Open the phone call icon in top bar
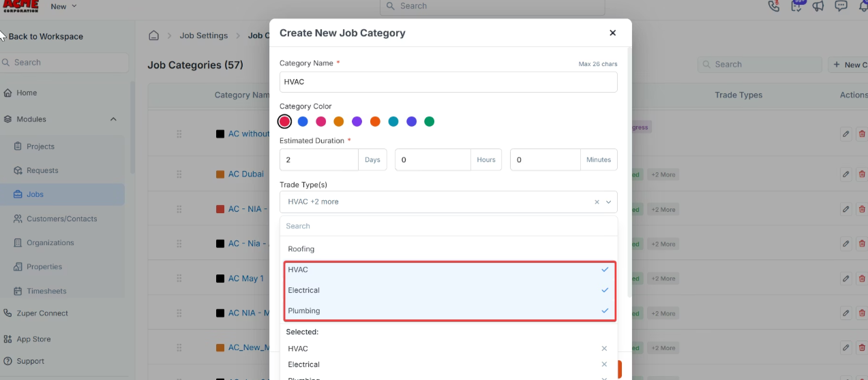 pos(773,6)
